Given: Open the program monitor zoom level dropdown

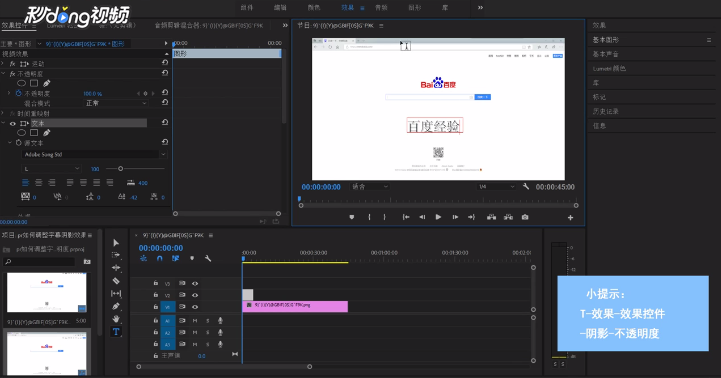Looking at the screenshot, I should coord(369,186).
